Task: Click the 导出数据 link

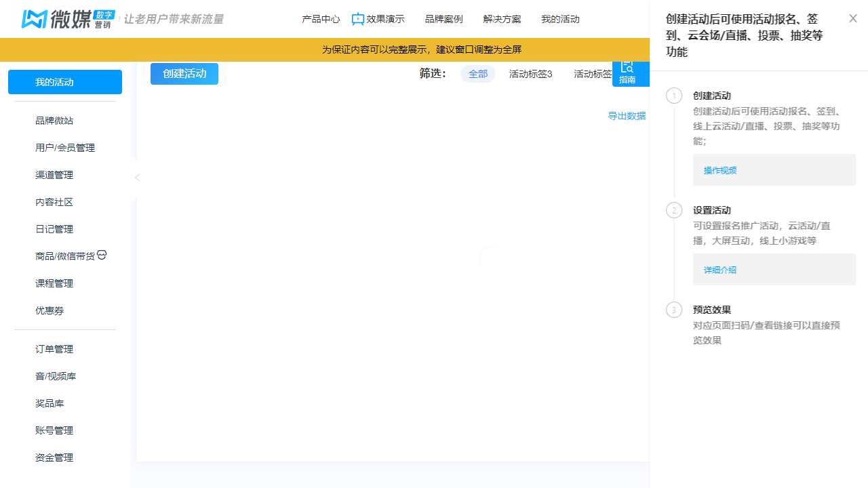Action: pyautogui.click(x=626, y=116)
